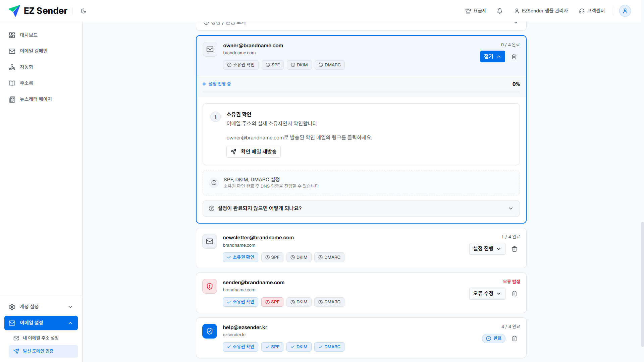Click the EZ Sender logo
Screen dimensions: 644x362
click(38, 11)
